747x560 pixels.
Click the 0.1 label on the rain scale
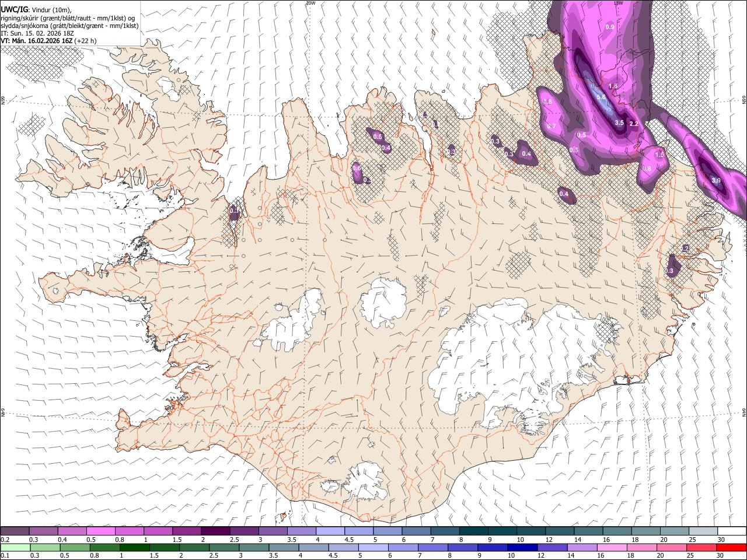coord(5,555)
